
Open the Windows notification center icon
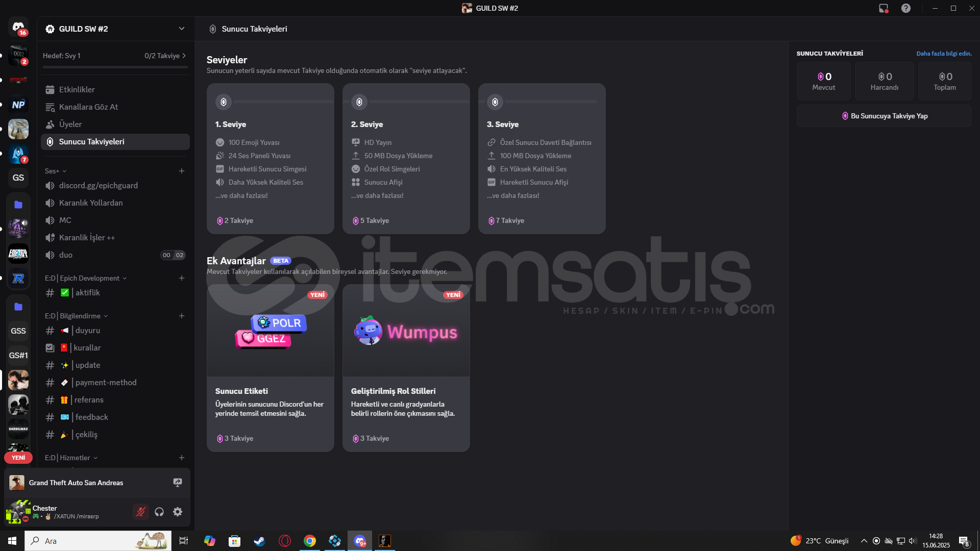[964, 541]
